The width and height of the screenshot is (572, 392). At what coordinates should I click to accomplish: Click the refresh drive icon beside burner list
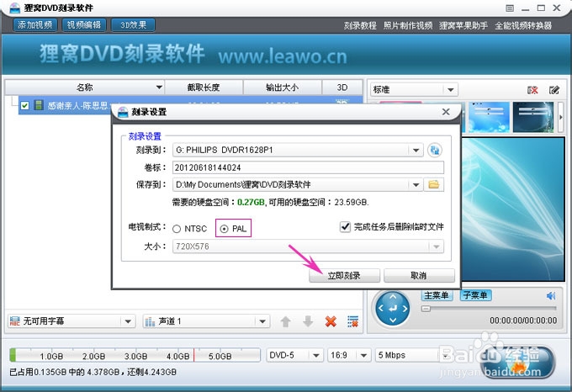click(x=435, y=151)
